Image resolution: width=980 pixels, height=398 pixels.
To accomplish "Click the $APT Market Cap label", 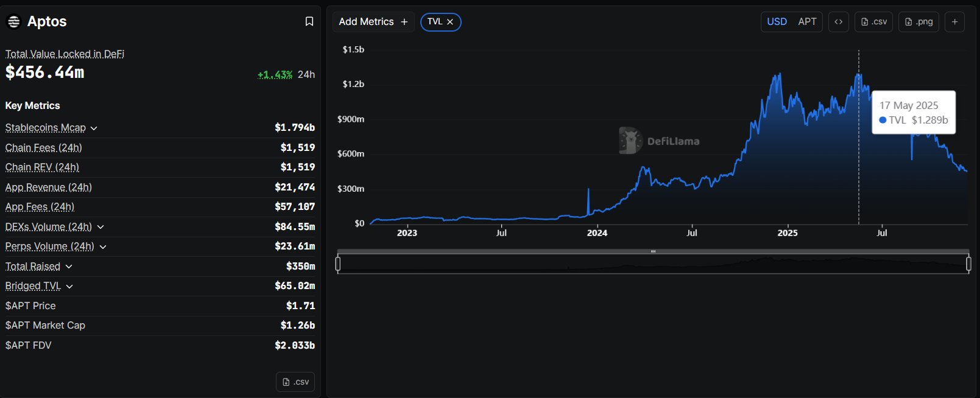I will 45,326.
